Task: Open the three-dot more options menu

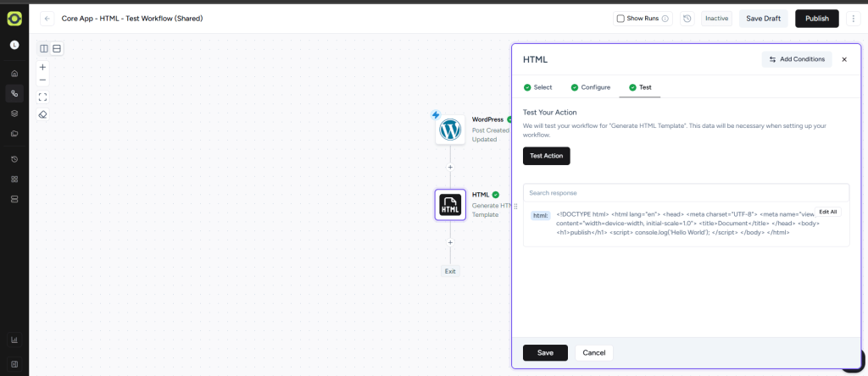Action: [x=853, y=19]
